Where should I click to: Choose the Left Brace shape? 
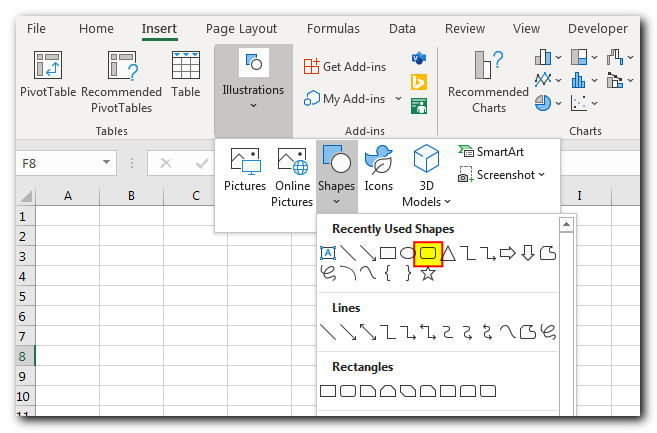click(388, 273)
